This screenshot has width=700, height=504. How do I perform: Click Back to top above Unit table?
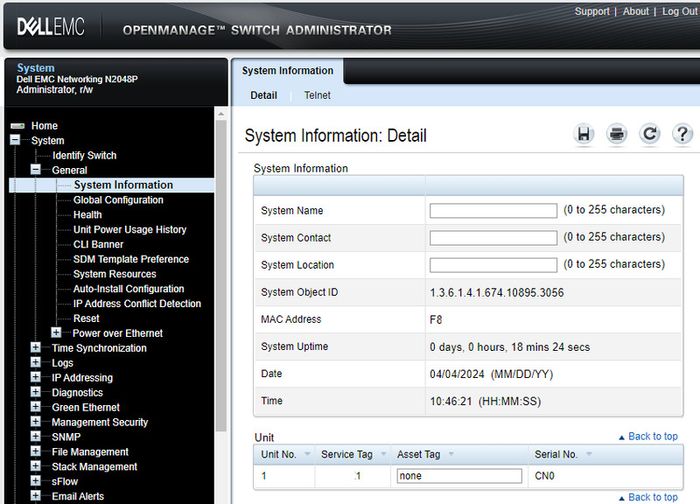[x=648, y=436]
